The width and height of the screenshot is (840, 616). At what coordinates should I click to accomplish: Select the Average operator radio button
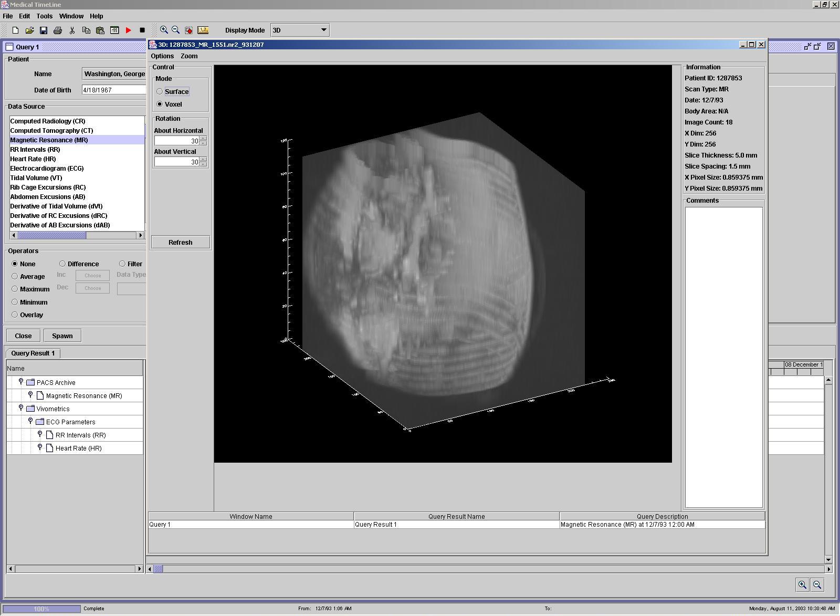(x=15, y=276)
